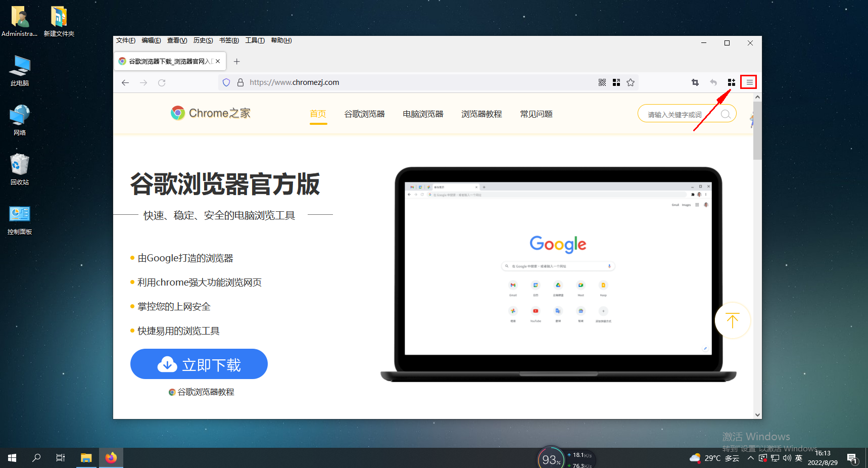Click the 立即下载 download button

click(199, 364)
